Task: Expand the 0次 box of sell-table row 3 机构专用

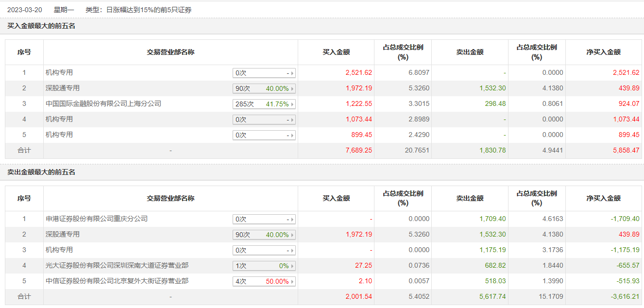Action: click(264, 250)
